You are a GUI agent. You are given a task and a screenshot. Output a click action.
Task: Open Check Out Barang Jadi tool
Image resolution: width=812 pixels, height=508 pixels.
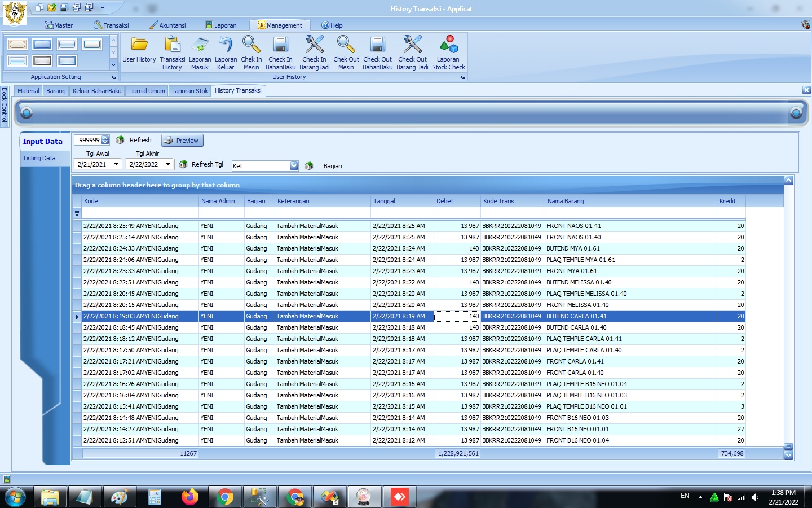[412, 45]
